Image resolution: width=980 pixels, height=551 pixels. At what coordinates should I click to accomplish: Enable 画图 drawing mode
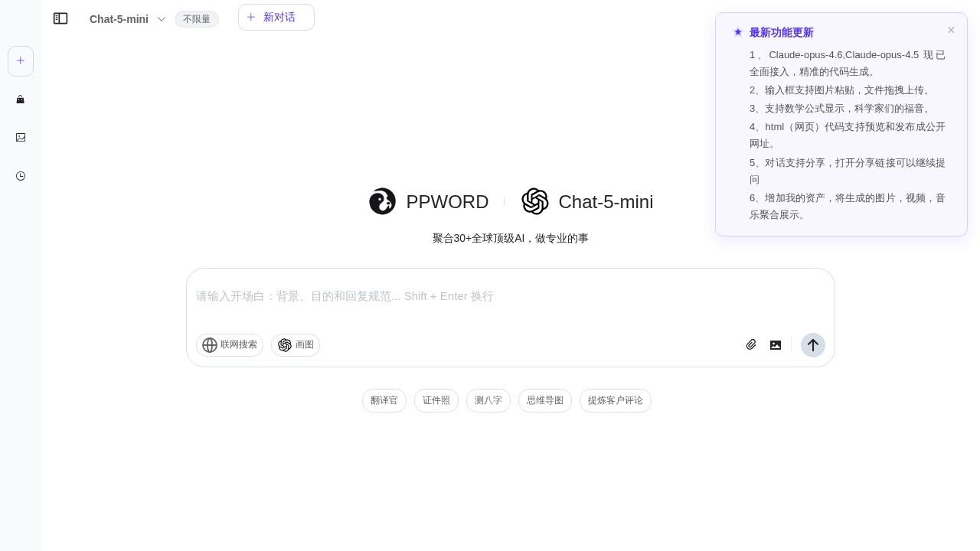296,345
